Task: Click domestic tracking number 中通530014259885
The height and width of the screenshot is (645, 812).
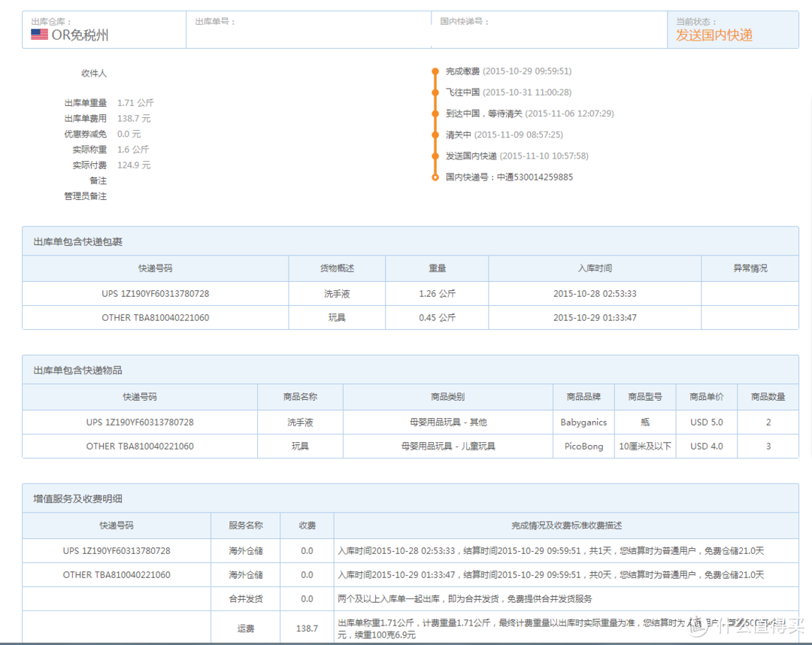Action: click(535, 177)
